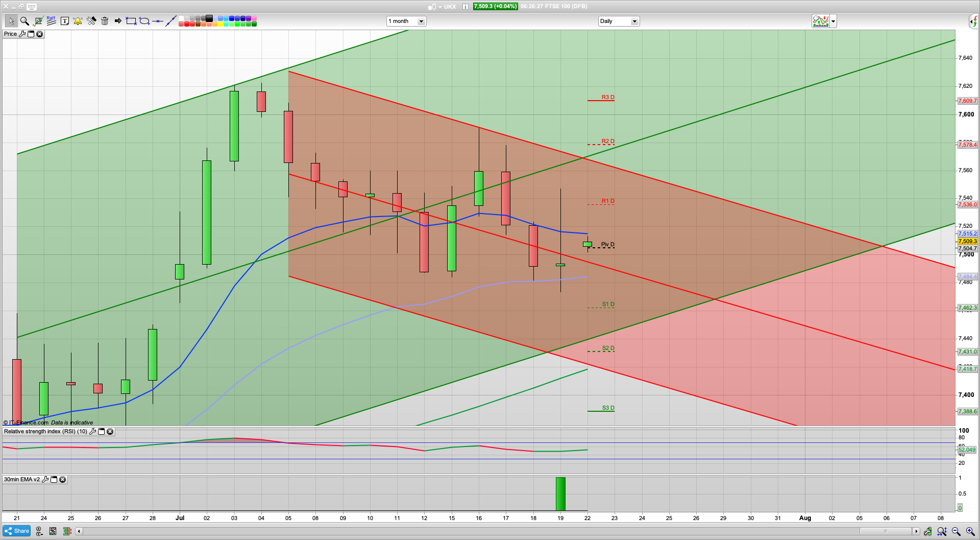Click the S3 D pivot label
980x540 pixels.
click(x=608, y=408)
